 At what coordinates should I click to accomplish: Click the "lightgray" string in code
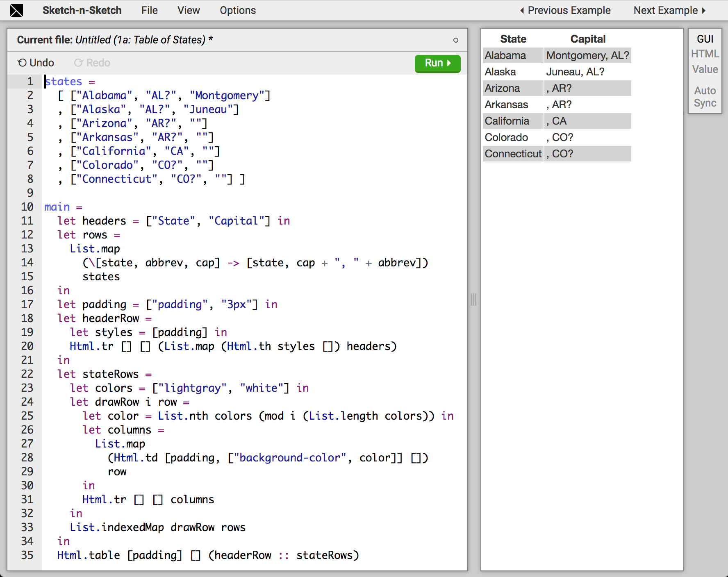[189, 388]
